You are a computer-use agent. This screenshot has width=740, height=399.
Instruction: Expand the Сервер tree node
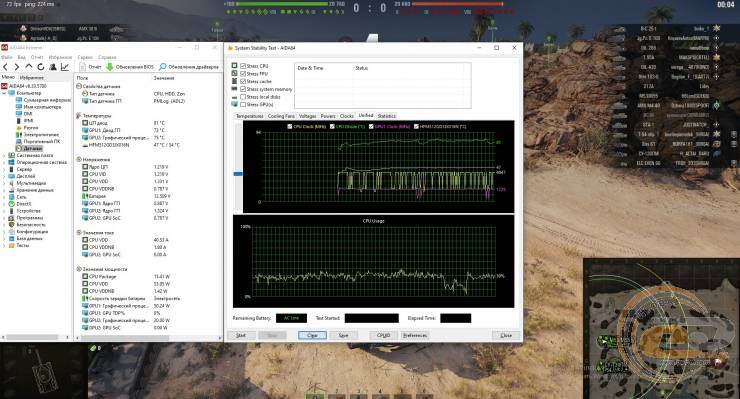coord(4,169)
